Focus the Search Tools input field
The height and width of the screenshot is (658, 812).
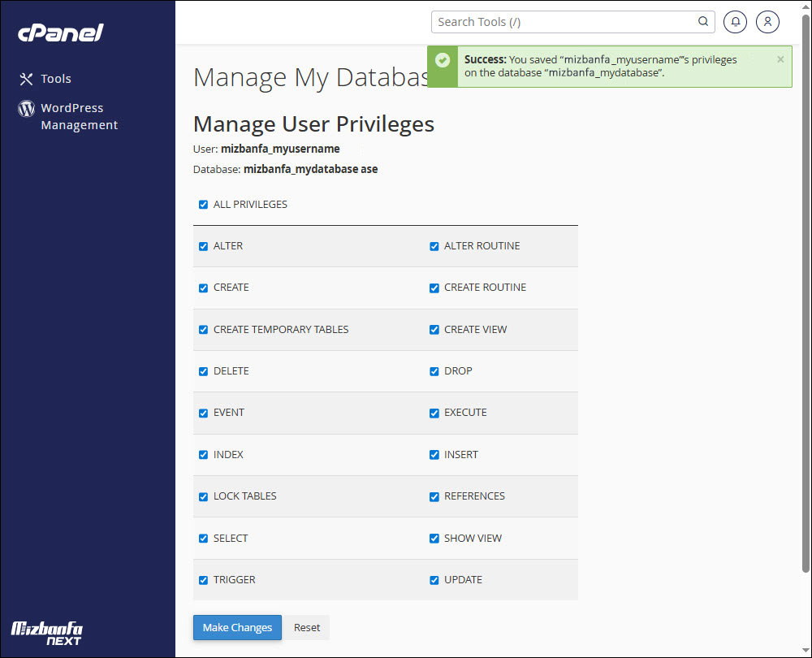coord(564,22)
